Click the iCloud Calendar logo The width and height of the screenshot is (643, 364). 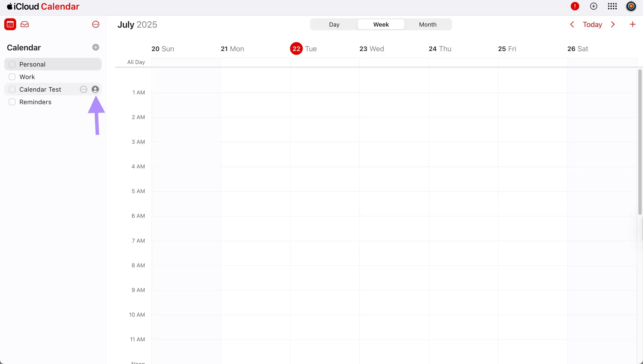[42, 6]
